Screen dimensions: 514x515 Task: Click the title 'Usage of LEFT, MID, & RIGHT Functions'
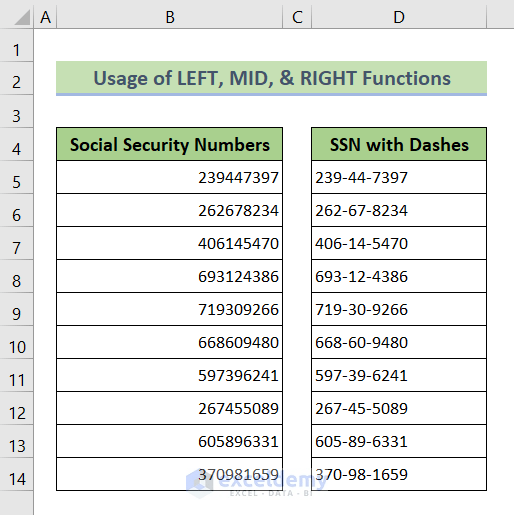(271, 78)
